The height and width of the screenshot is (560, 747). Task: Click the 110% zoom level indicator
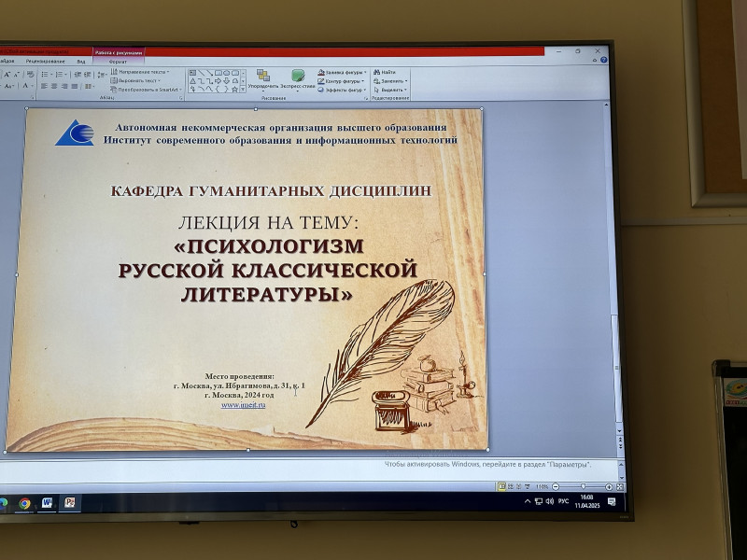point(543,486)
